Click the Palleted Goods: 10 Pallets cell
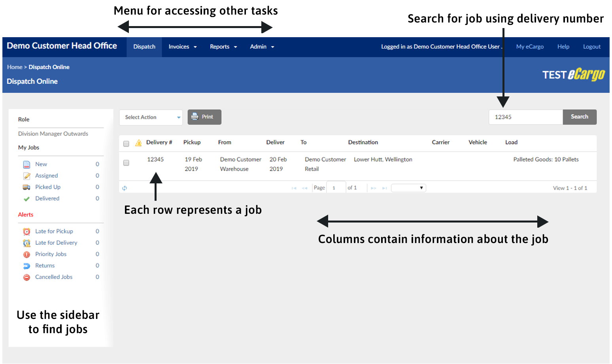Viewport: 612px width, 364px height. click(546, 160)
